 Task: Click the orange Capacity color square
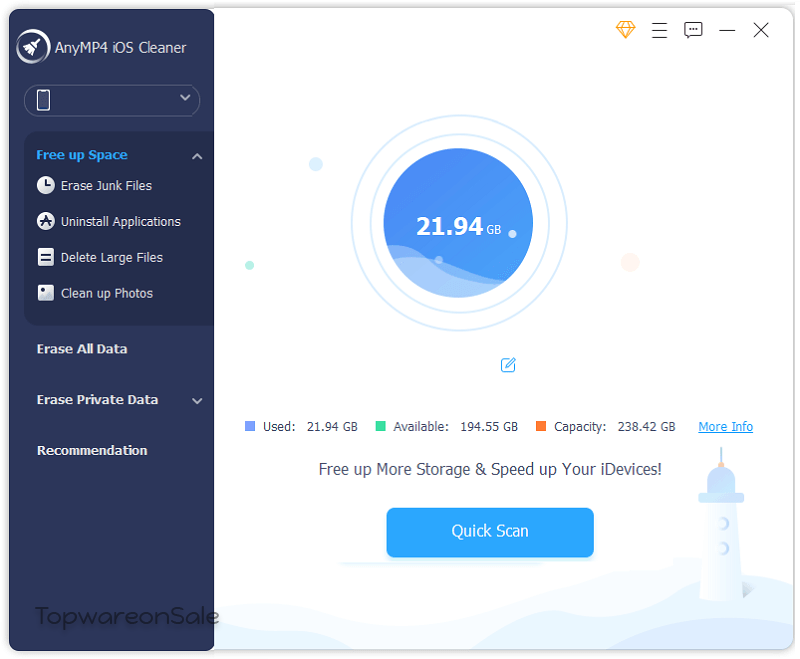pos(541,426)
